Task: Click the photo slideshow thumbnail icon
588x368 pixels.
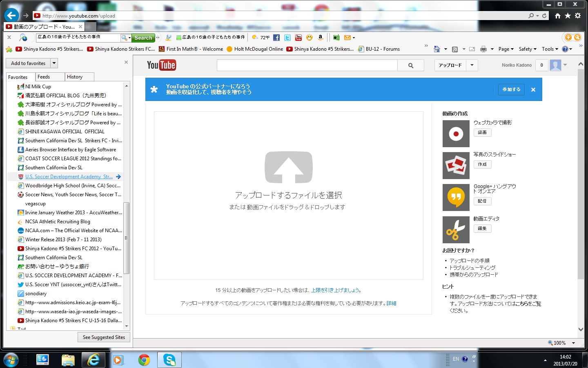Action: click(456, 166)
